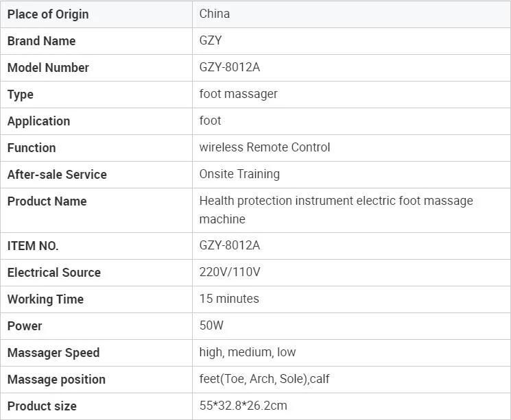Select the 15 minutes working time

point(229,299)
